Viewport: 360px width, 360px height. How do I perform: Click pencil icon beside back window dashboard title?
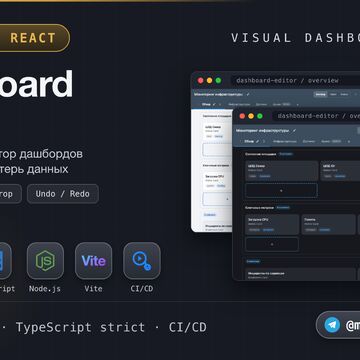click(248, 94)
